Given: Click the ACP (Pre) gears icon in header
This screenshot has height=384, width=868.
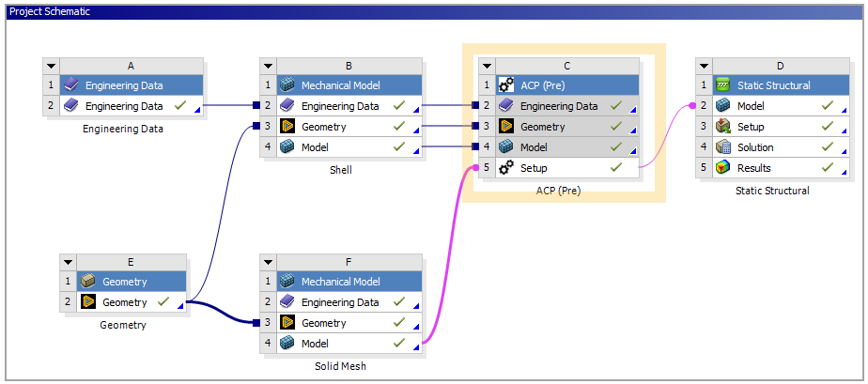Looking at the screenshot, I should [506, 85].
